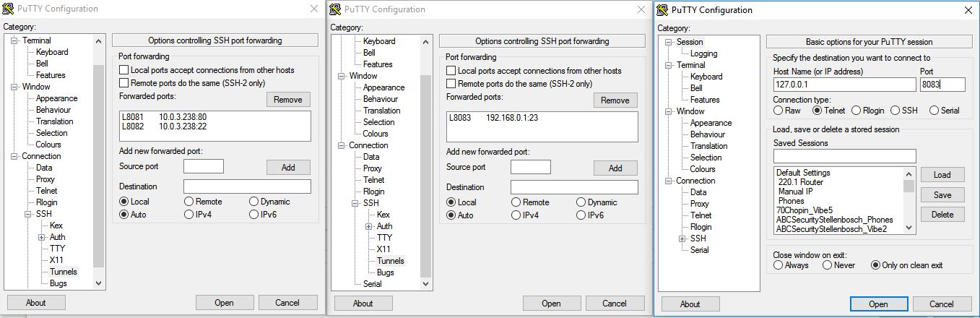Click Saved Sessions name field
The image size is (980, 318).
(844, 156)
